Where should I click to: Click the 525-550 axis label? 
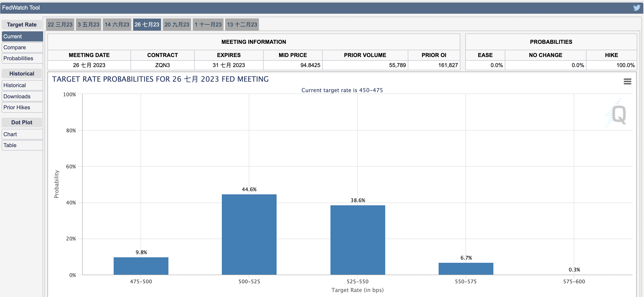(358, 281)
